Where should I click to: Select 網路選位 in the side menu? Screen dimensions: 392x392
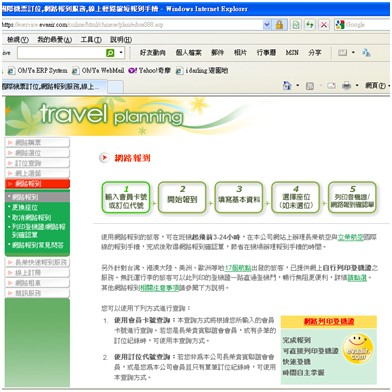tap(37, 153)
